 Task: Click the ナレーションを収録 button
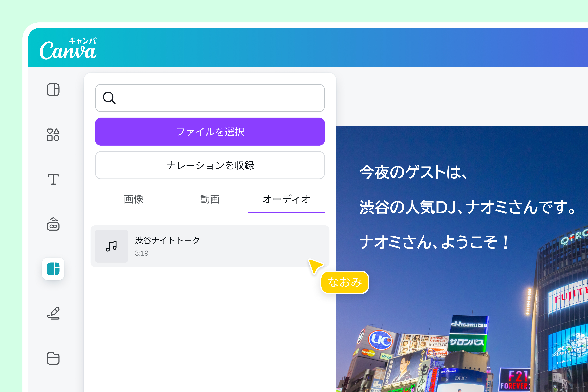pyautogui.click(x=210, y=165)
